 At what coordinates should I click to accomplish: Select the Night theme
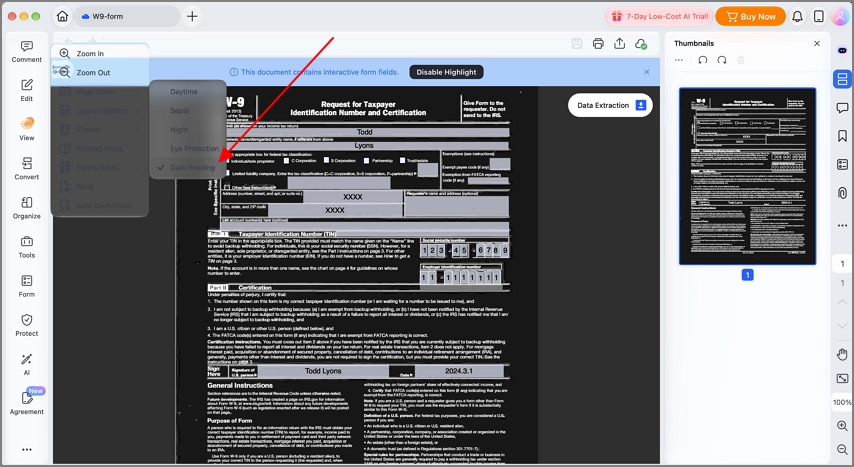coord(188,130)
